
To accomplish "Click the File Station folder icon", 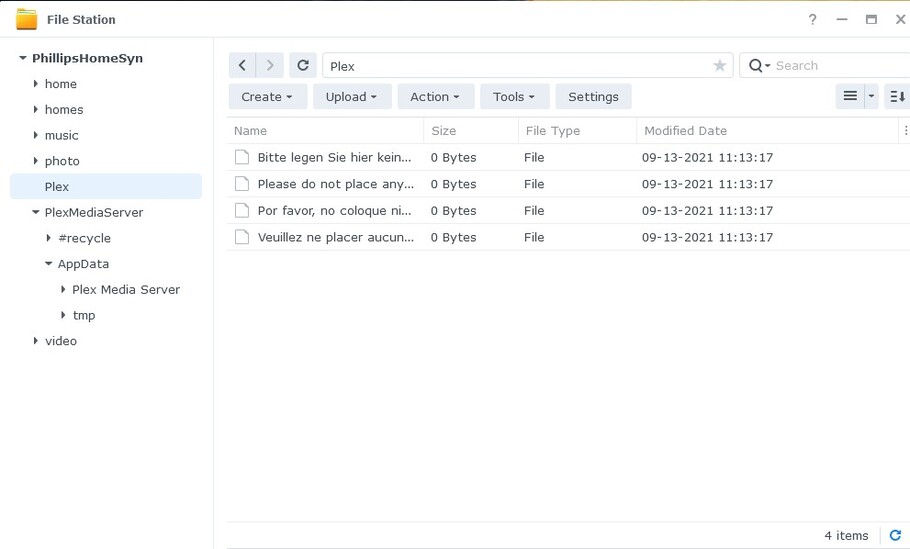I will point(26,19).
